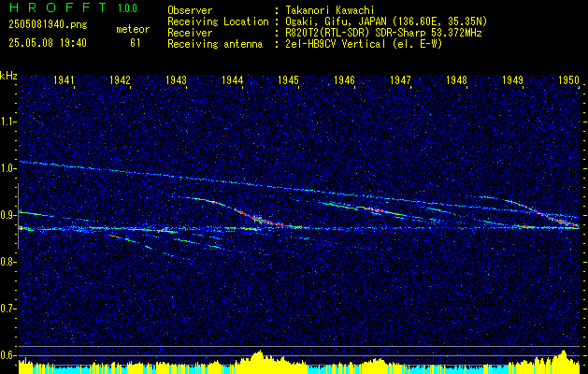Screen dimensions: 588x374
Task: Click the 1.1 kHz axis label
Action: pyautogui.click(x=7, y=122)
